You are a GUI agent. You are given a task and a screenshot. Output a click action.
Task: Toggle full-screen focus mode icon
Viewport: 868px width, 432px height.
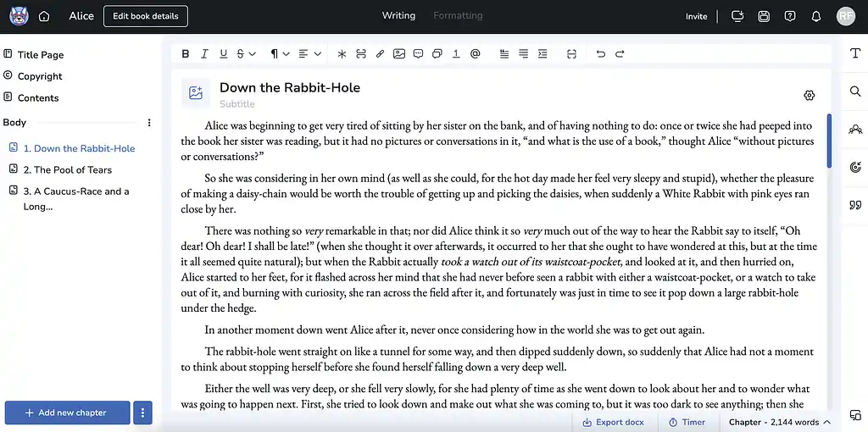coord(572,53)
